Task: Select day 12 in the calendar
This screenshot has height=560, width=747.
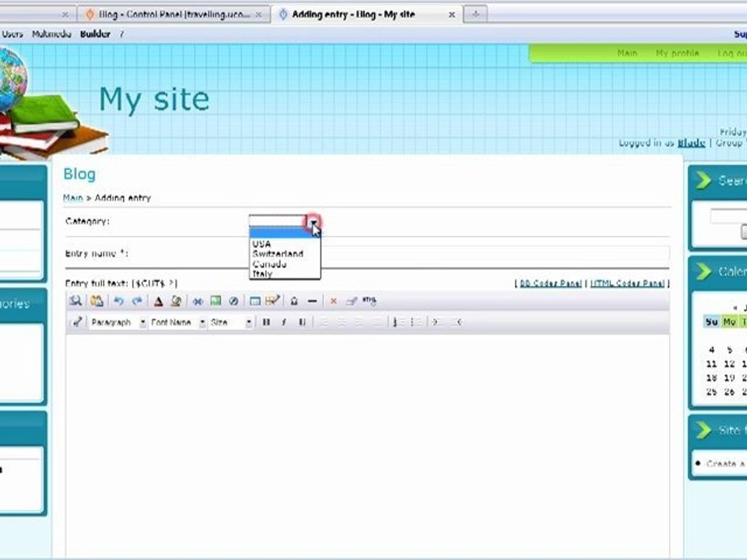Action: tap(729, 364)
